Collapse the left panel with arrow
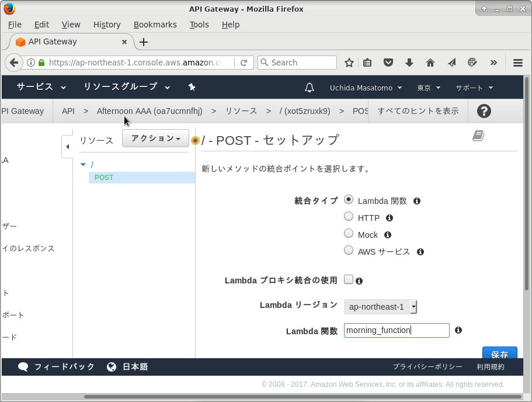 pos(68,147)
